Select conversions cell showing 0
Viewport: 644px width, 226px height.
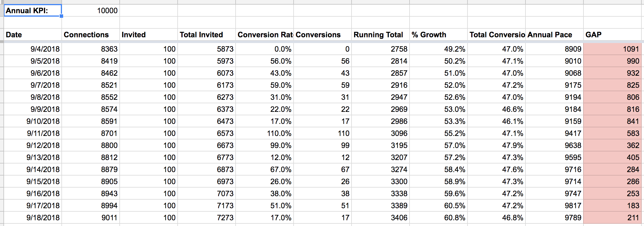pos(323,49)
